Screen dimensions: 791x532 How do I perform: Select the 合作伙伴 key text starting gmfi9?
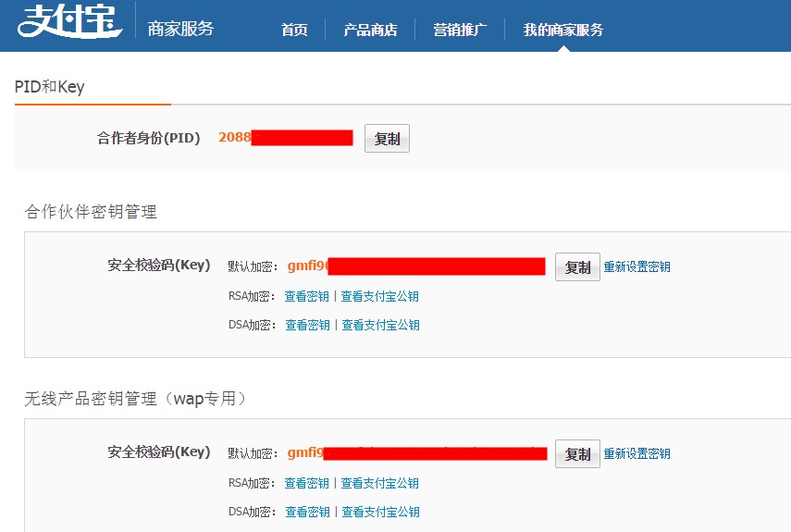point(416,266)
